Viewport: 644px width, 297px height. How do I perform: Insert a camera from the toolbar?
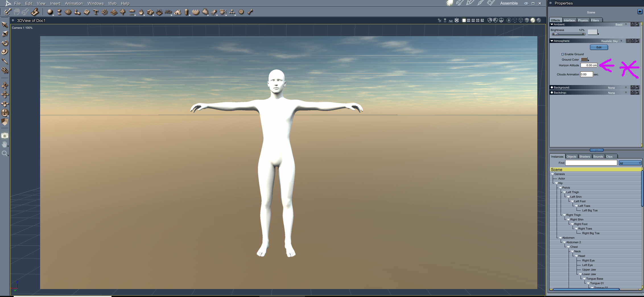point(223,12)
